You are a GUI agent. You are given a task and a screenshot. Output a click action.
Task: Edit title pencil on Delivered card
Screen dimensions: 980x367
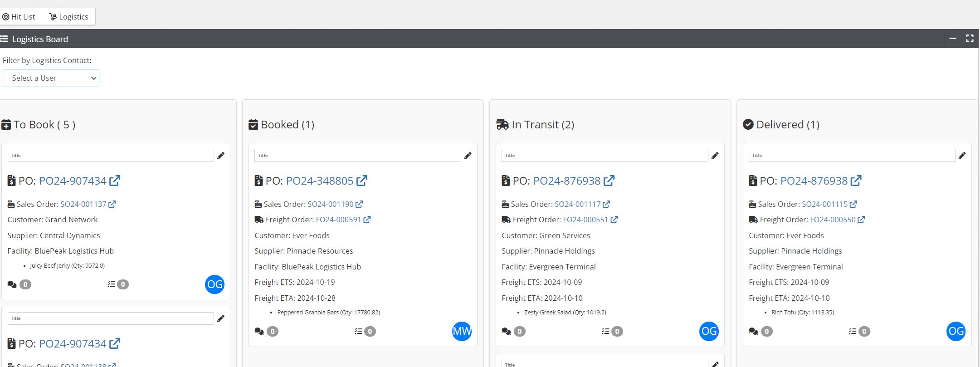[x=962, y=156]
